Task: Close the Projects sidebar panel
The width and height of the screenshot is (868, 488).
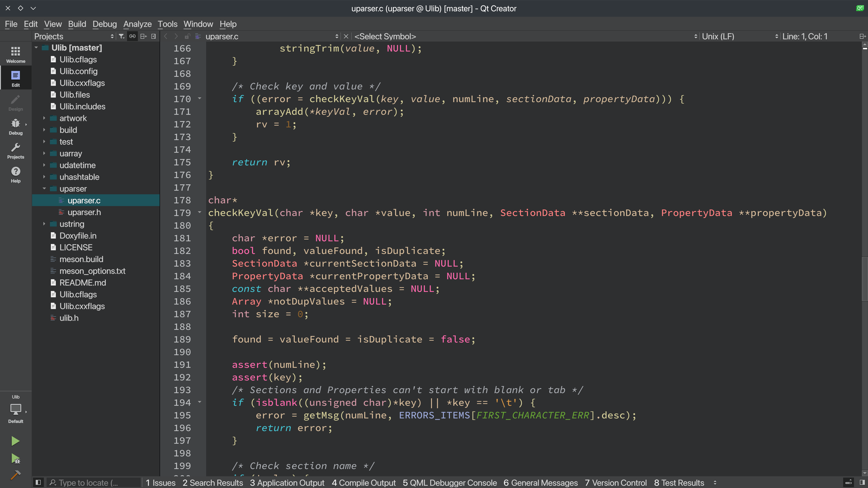Action: [154, 36]
